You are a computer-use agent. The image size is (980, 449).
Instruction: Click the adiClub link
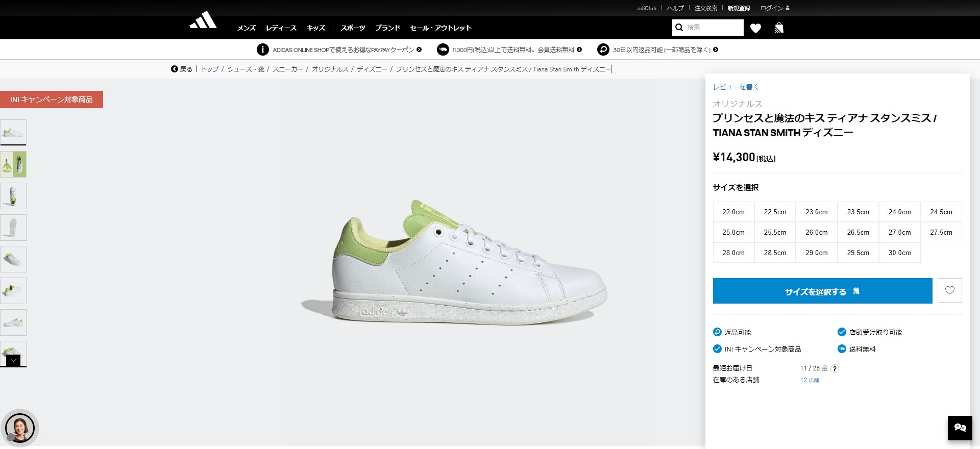pos(647,8)
